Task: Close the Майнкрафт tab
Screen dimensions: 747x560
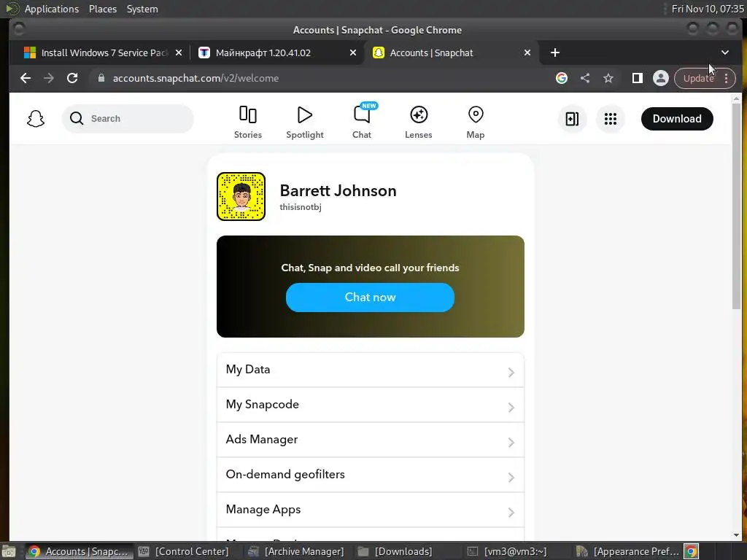Action: click(353, 52)
